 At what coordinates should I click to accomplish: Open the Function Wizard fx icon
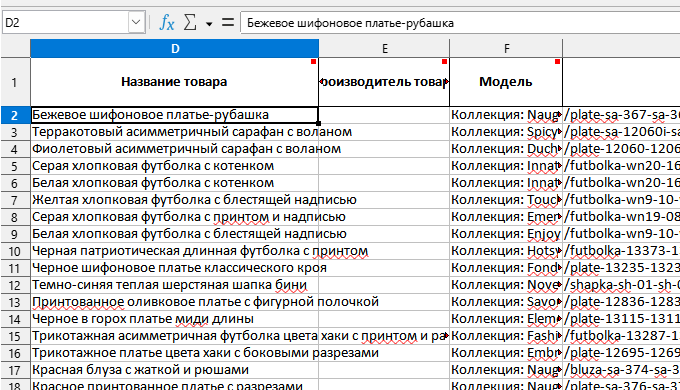[x=167, y=22]
